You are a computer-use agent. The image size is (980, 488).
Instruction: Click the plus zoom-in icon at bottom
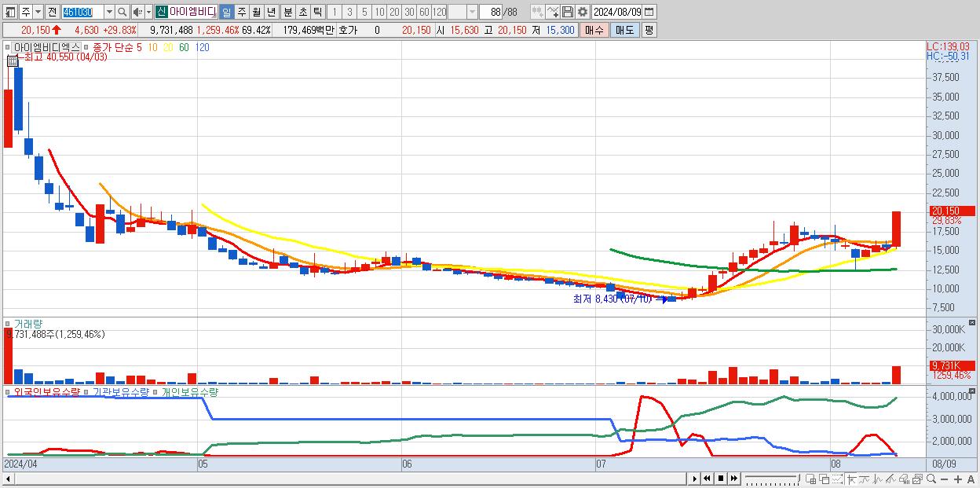pyautogui.click(x=958, y=479)
